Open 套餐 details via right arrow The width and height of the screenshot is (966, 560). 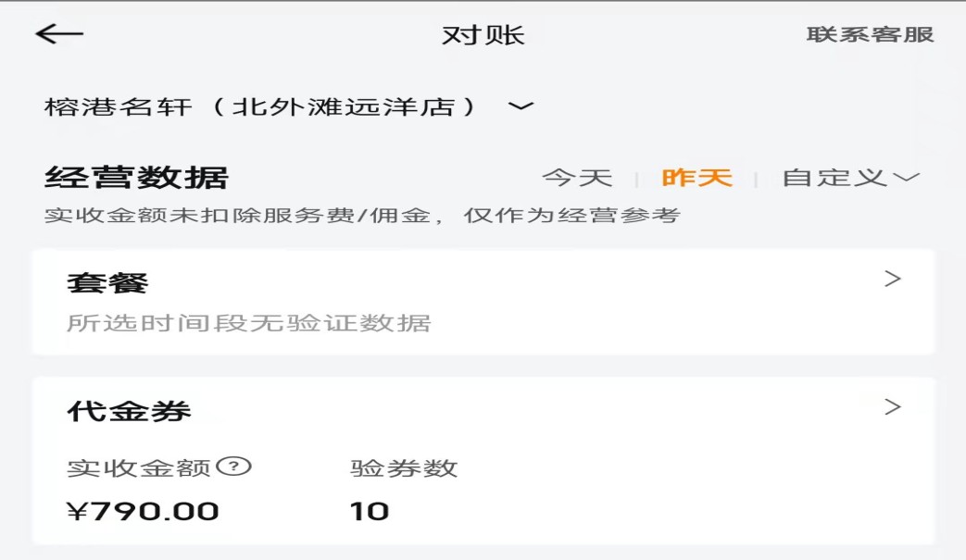(893, 279)
